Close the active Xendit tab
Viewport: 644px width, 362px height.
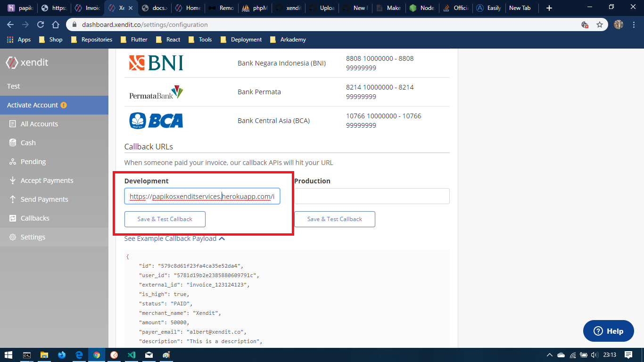(x=131, y=8)
